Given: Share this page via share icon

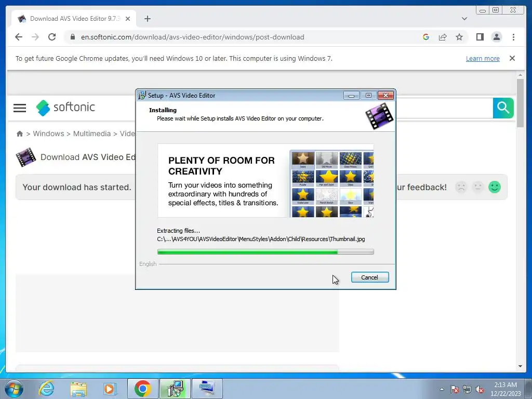Looking at the screenshot, I should click(443, 37).
